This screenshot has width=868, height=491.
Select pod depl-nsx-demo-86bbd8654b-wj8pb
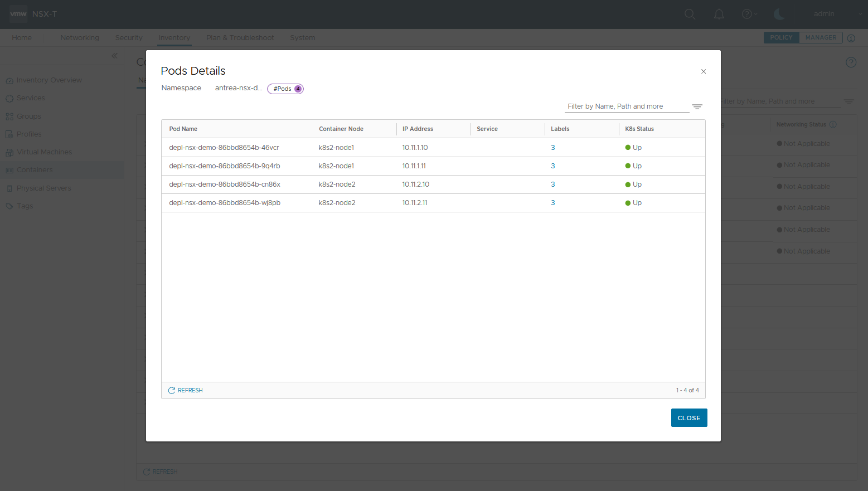click(x=225, y=203)
